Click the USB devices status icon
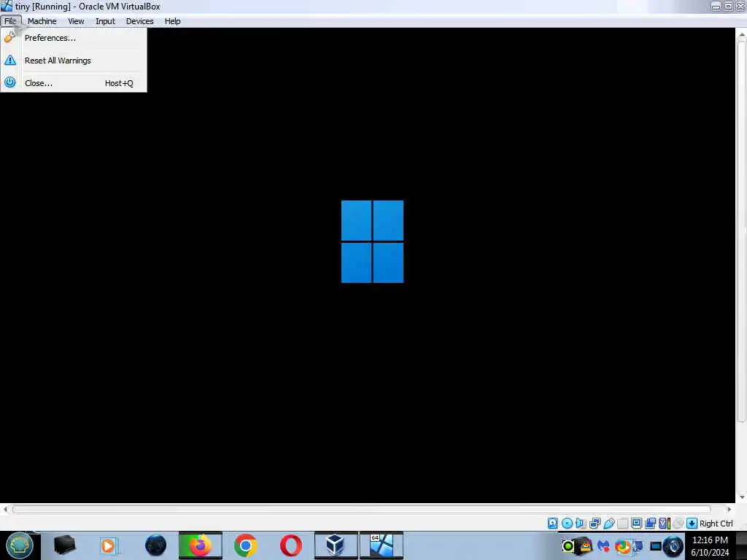The height and width of the screenshot is (560, 747). (x=609, y=524)
